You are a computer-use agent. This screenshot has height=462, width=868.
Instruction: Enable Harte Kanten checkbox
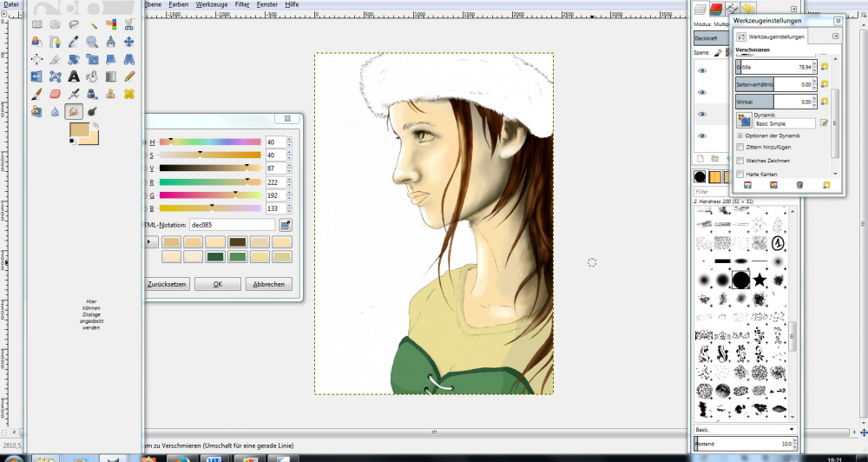pos(740,174)
